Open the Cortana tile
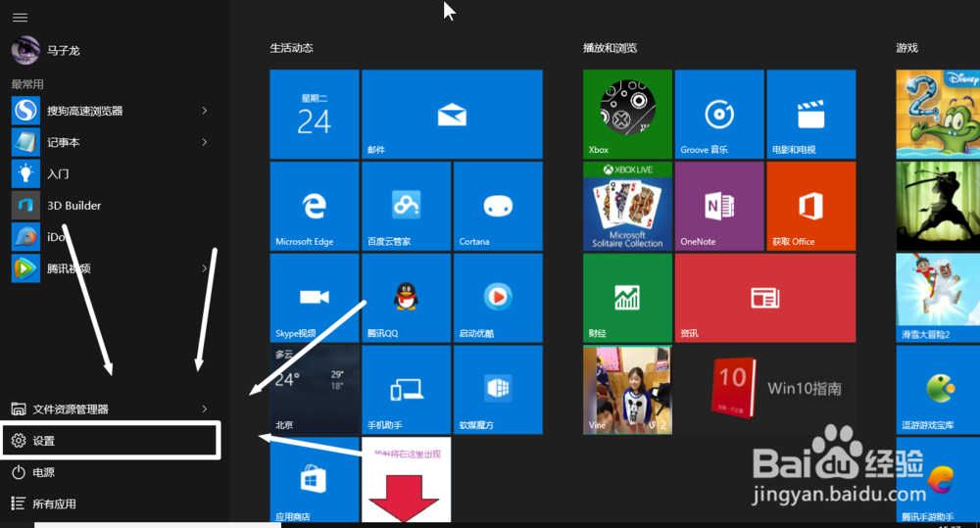Screen dimensions: 980x528 click(498, 206)
